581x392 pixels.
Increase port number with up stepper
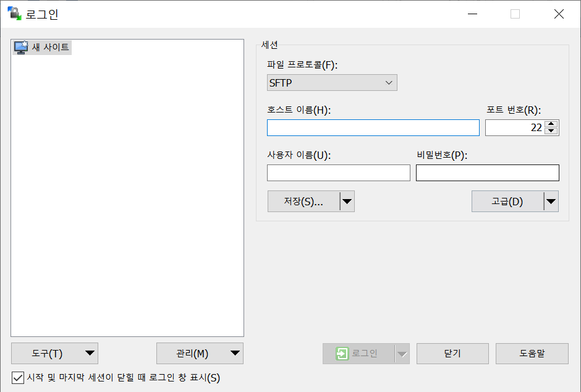pos(551,124)
